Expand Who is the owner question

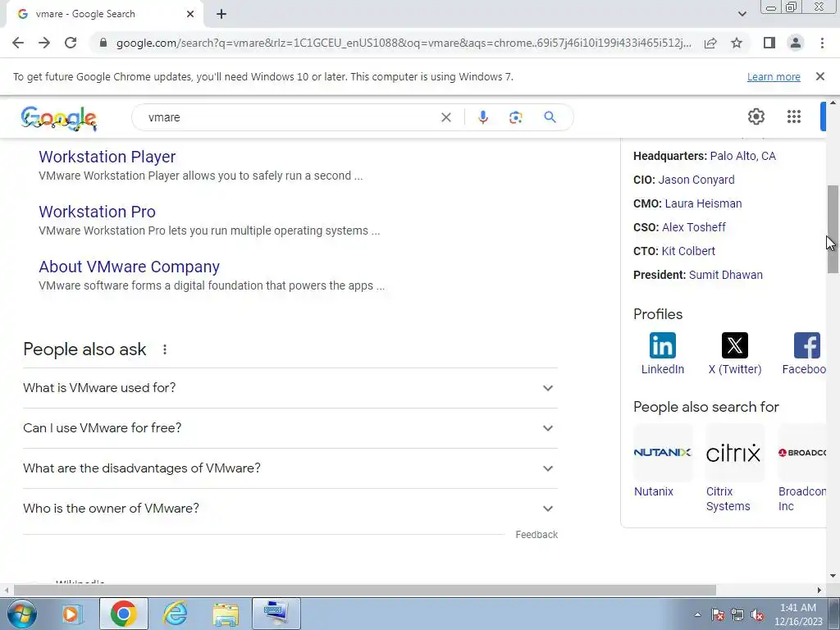pyautogui.click(x=290, y=509)
